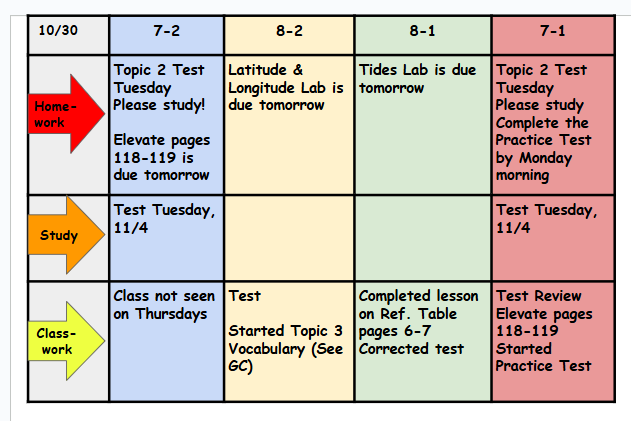Click the red cell about completing the Practice Test
The height and width of the screenshot is (421, 631).
(x=552, y=123)
